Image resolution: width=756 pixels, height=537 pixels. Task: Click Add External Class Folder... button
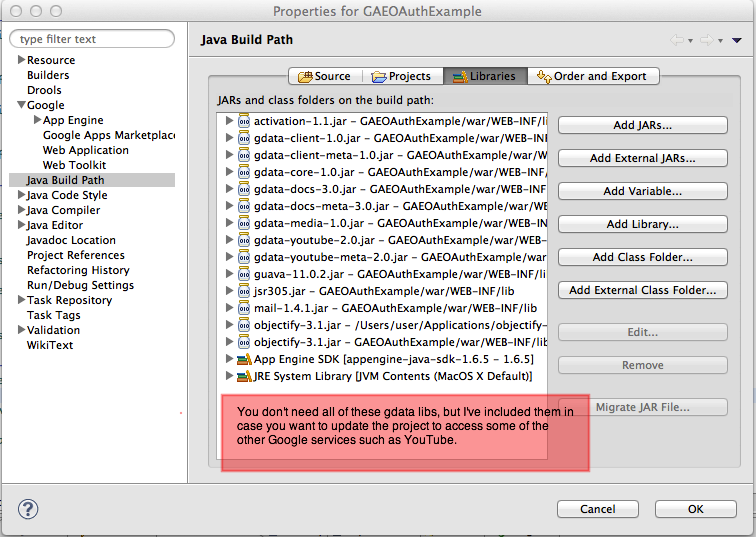tap(643, 290)
